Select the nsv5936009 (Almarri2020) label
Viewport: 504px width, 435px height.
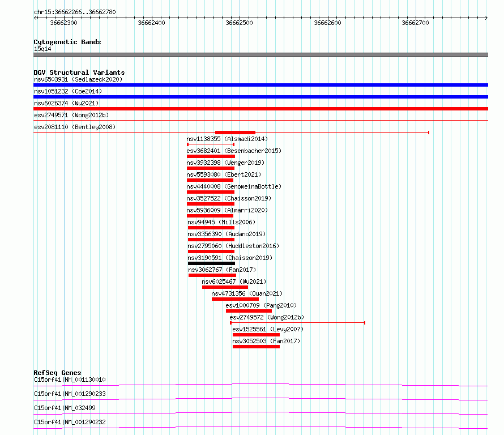pos(227,210)
